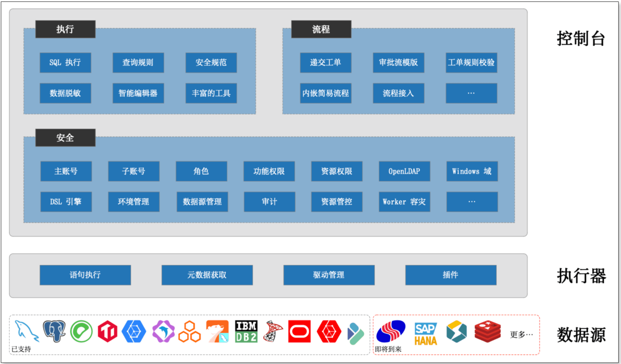Click the Redis red stack icon

click(487, 331)
